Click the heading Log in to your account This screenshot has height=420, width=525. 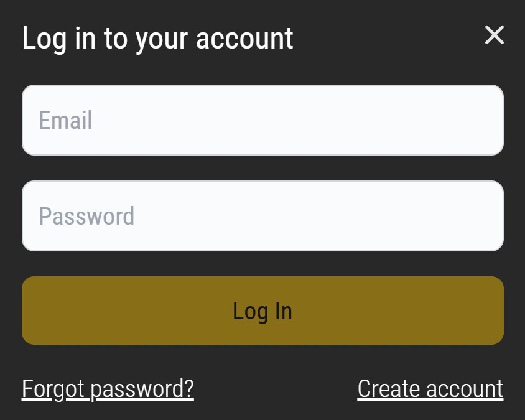coord(157,40)
